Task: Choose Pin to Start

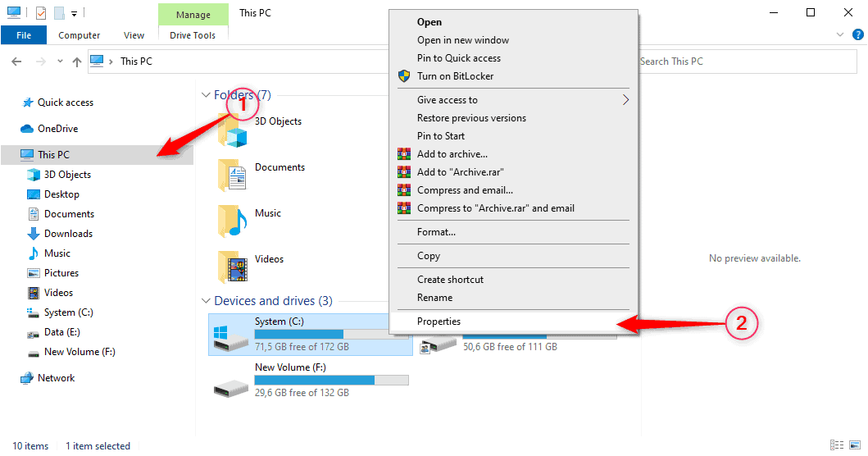Action: pos(441,136)
